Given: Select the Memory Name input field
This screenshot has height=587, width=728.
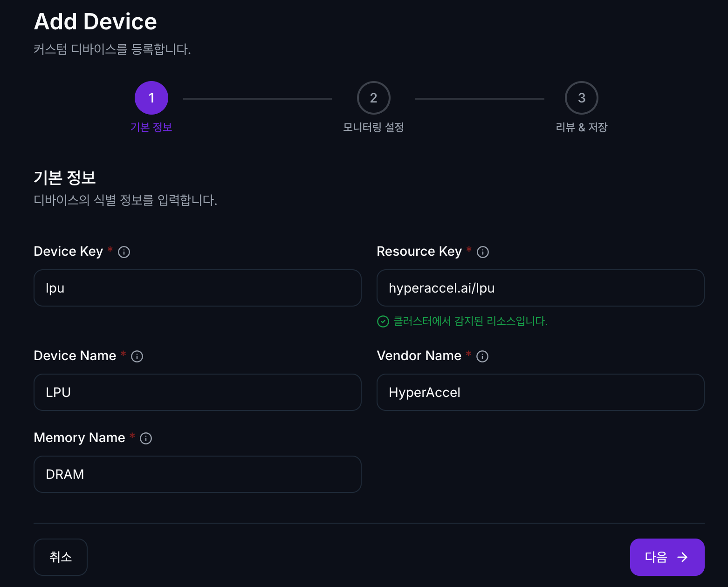Looking at the screenshot, I should pos(197,474).
